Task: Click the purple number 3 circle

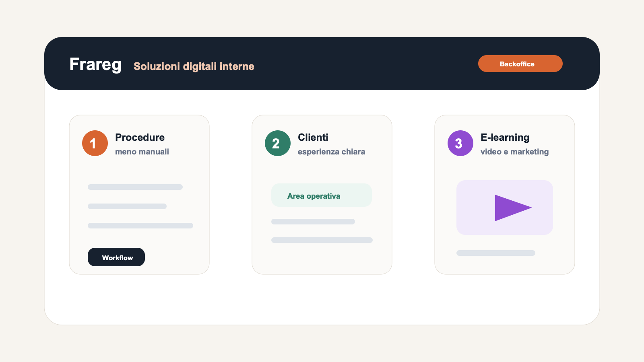Action: pyautogui.click(x=460, y=143)
